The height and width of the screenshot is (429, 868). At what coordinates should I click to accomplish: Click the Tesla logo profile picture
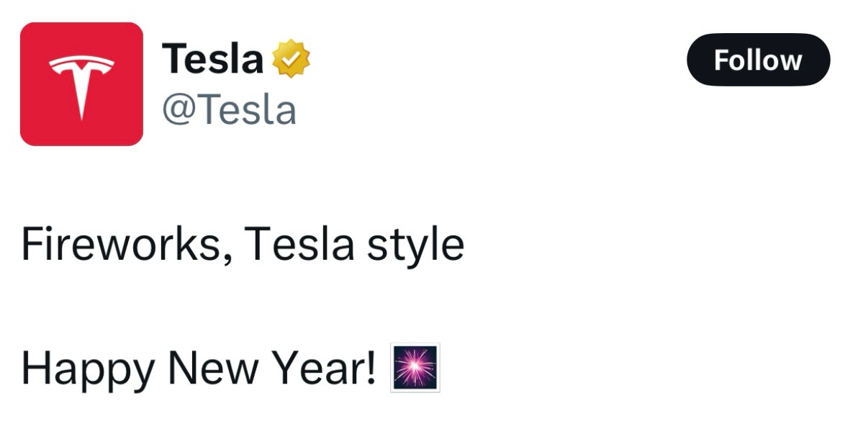pos(81,84)
